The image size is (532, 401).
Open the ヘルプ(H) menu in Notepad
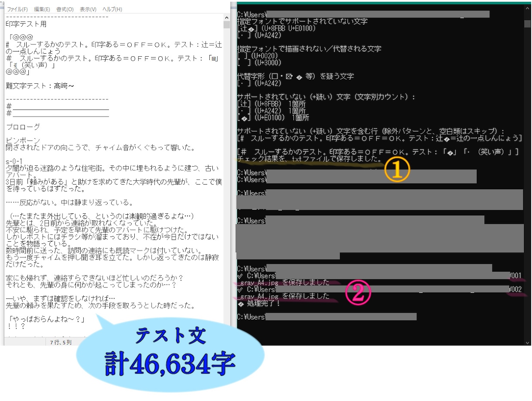pos(112,9)
